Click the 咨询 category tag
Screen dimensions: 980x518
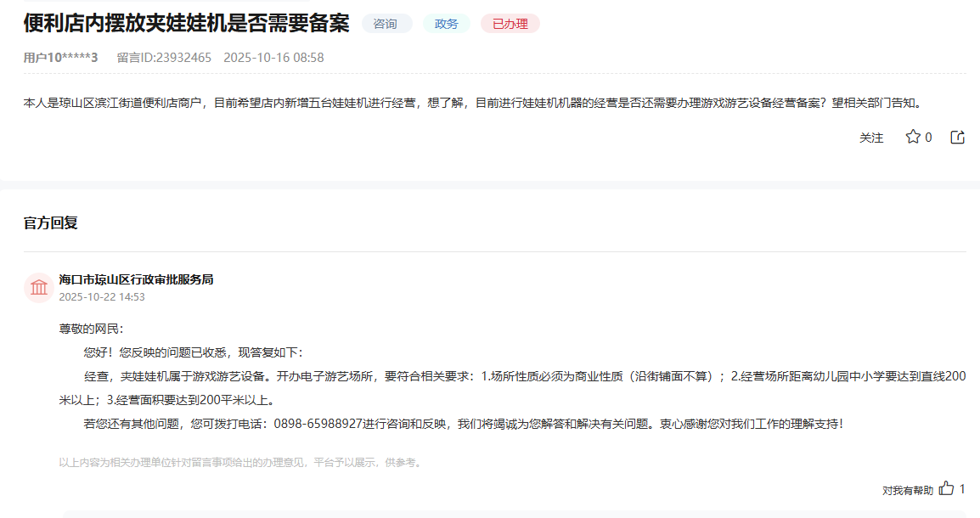pos(386,24)
